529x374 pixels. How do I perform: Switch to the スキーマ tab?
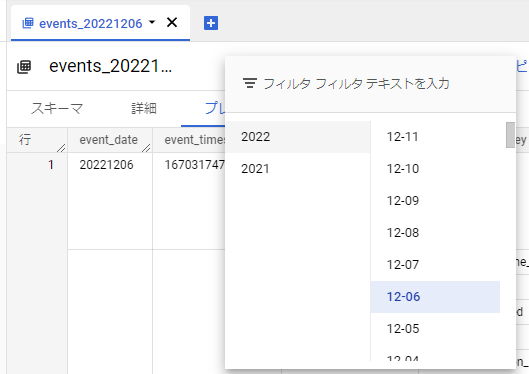tap(57, 109)
